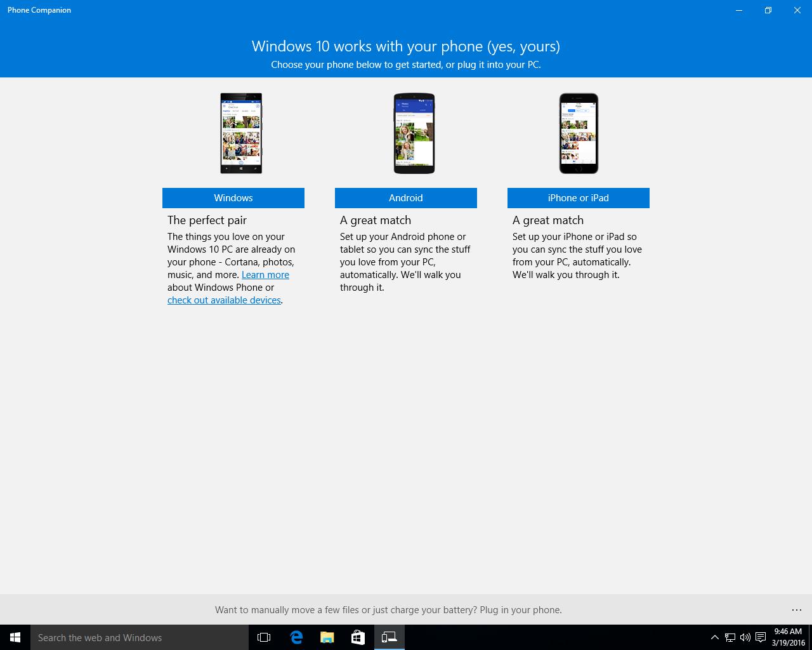The image size is (812, 650).
Task: Click the iPhone image
Action: (x=579, y=133)
